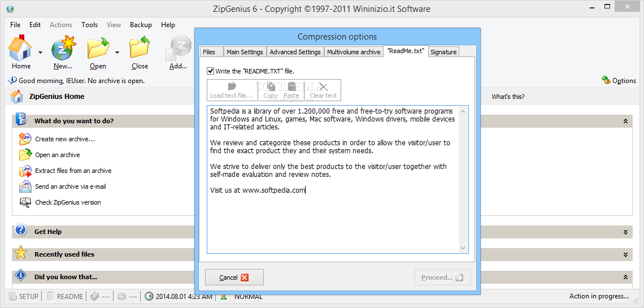644x308 pixels.
Task: Switch to the Advanced Settings tab
Action: coord(295,52)
